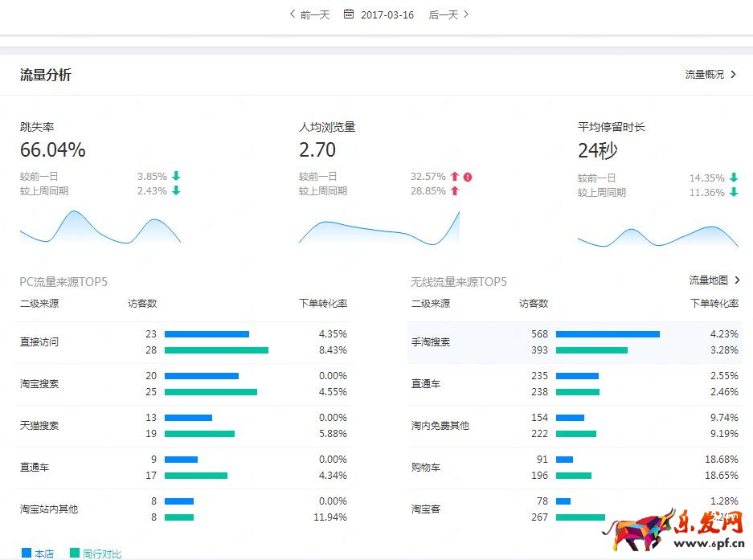This screenshot has width=753, height=560.
Task: Click the red up arrow beside 32.57%
Action: [454, 177]
